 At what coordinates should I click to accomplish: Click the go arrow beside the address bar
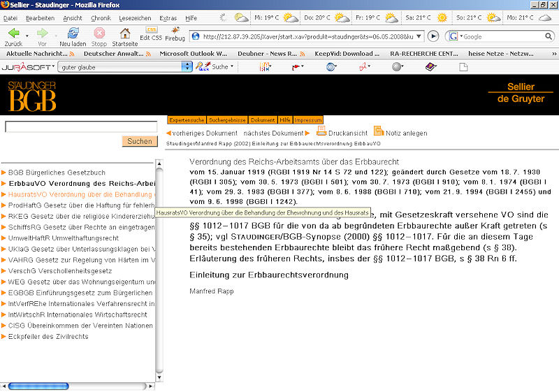coord(433,36)
